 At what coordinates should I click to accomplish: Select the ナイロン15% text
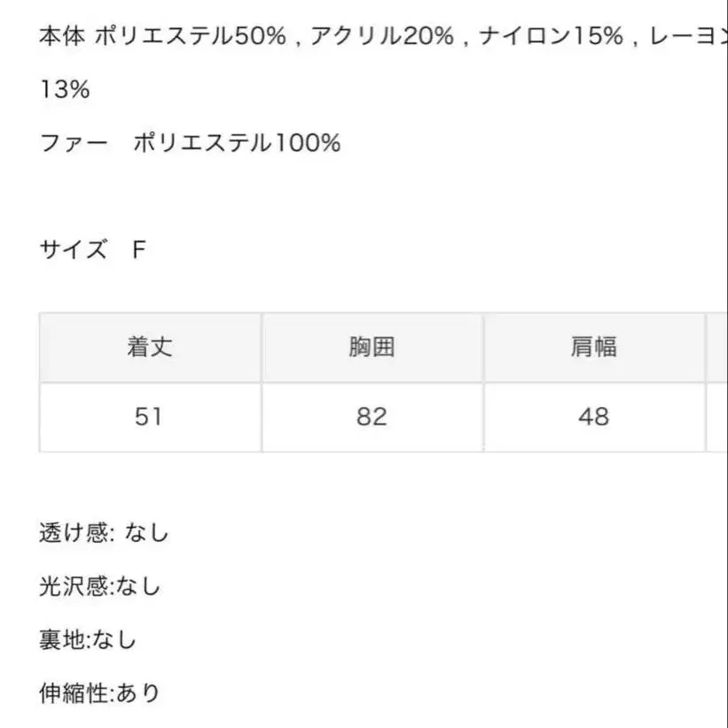click(557, 36)
